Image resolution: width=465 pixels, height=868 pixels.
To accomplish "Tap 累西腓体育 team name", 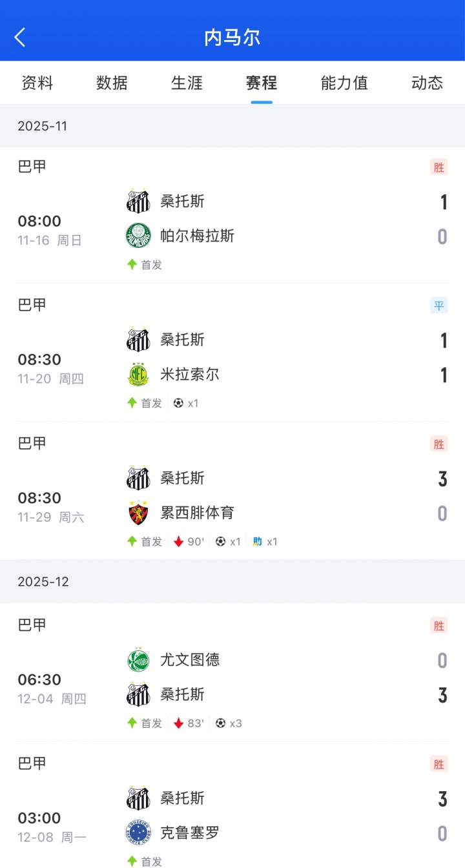I will (x=197, y=513).
